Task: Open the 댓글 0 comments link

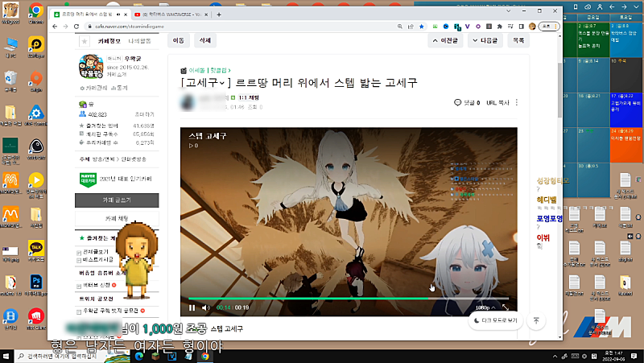Action: 467,103
